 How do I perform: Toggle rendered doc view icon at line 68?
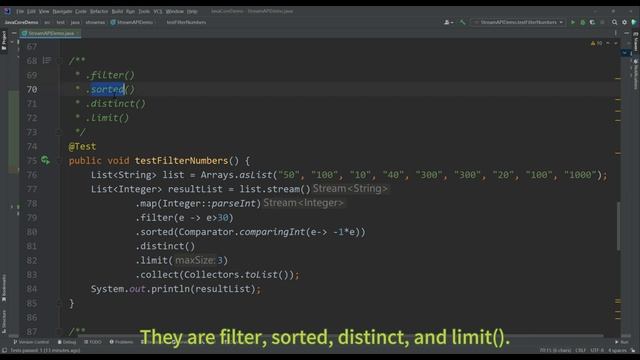[x=47, y=60]
